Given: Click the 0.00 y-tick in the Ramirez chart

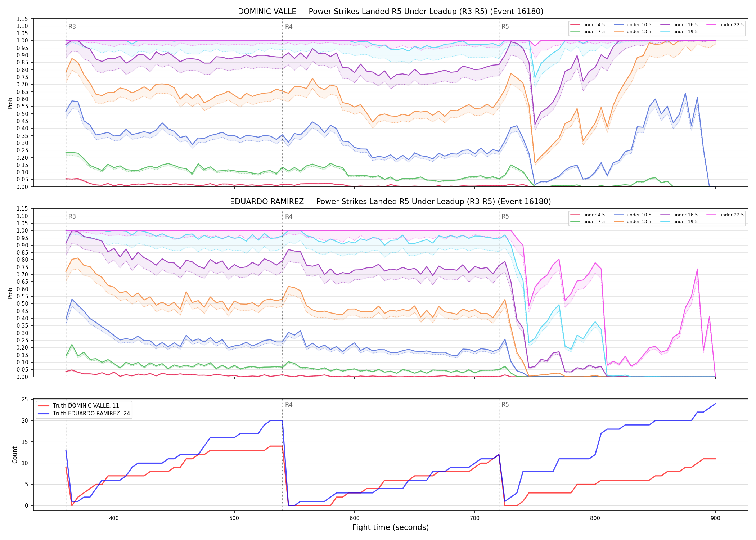Looking at the screenshot, I should pyautogui.click(x=22, y=377).
